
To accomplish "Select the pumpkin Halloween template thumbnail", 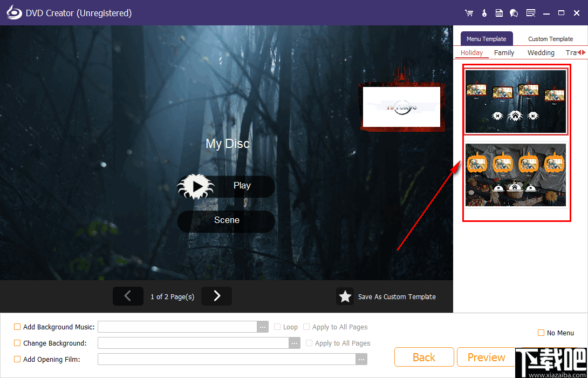I will (516, 175).
